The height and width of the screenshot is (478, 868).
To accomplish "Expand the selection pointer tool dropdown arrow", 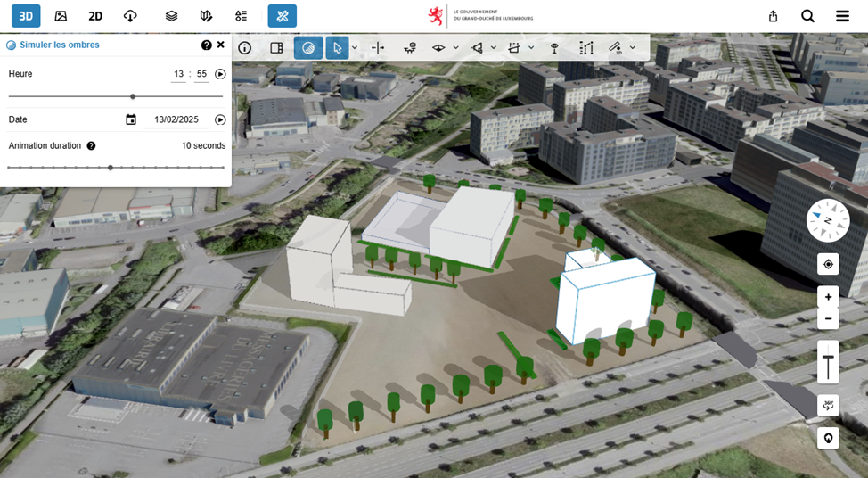I will [355, 48].
